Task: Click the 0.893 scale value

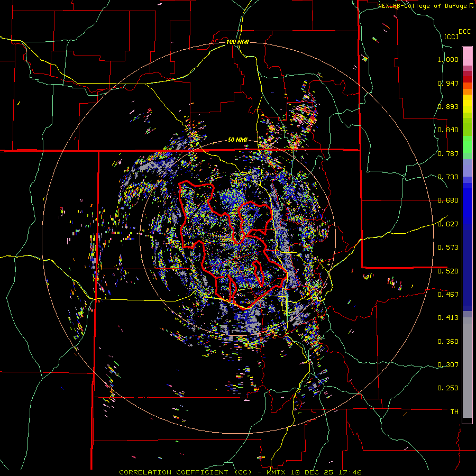Action: pyautogui.click(x=448, y=106)
